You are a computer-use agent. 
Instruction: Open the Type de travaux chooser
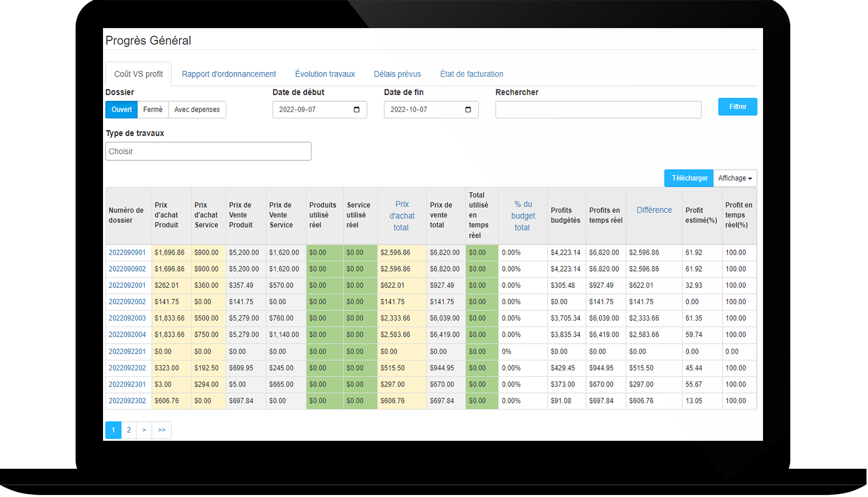click(208, 151)
